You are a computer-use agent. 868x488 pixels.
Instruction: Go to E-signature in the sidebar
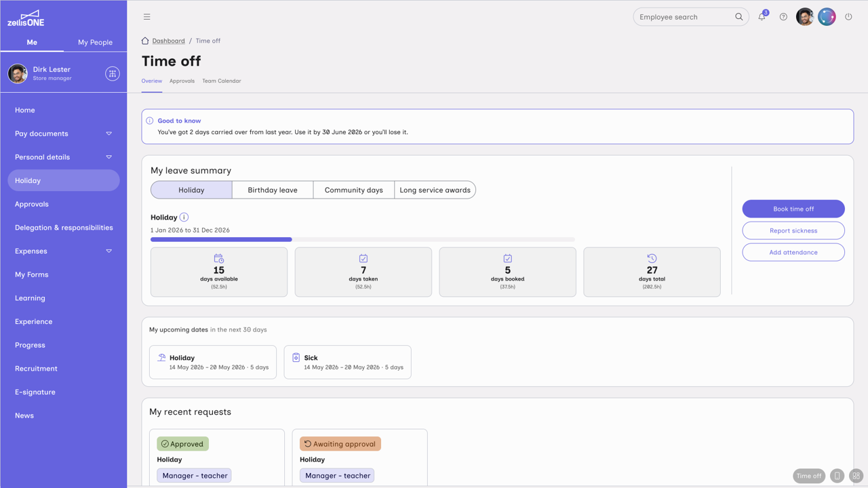64,392
